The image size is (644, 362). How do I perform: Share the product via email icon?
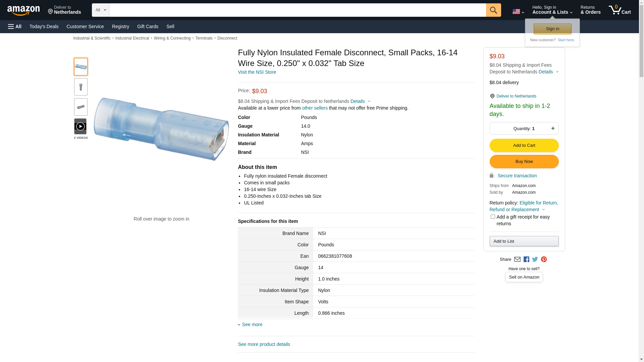coord(517,259)
